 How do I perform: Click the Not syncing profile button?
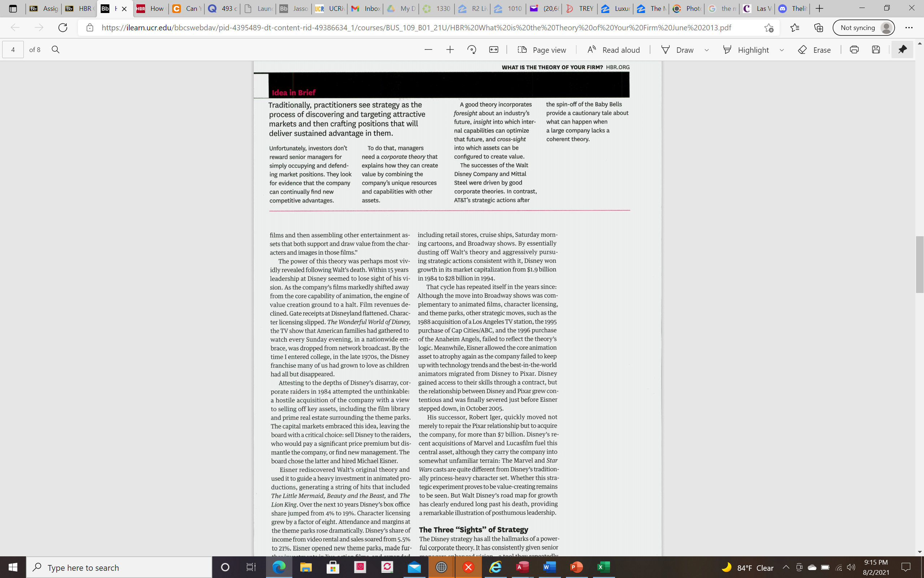click(864, 27)
